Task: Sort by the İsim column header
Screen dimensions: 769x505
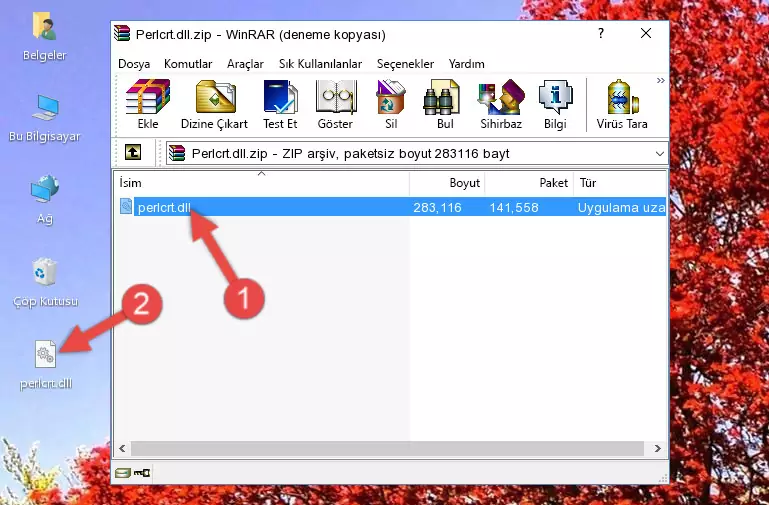Action: (x=262, y=183)
